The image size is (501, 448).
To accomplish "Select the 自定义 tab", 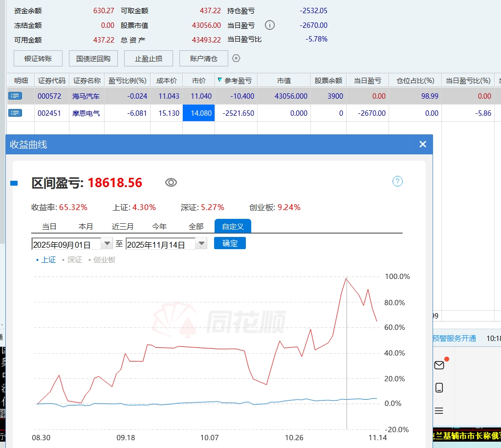I will click(233, 226).
